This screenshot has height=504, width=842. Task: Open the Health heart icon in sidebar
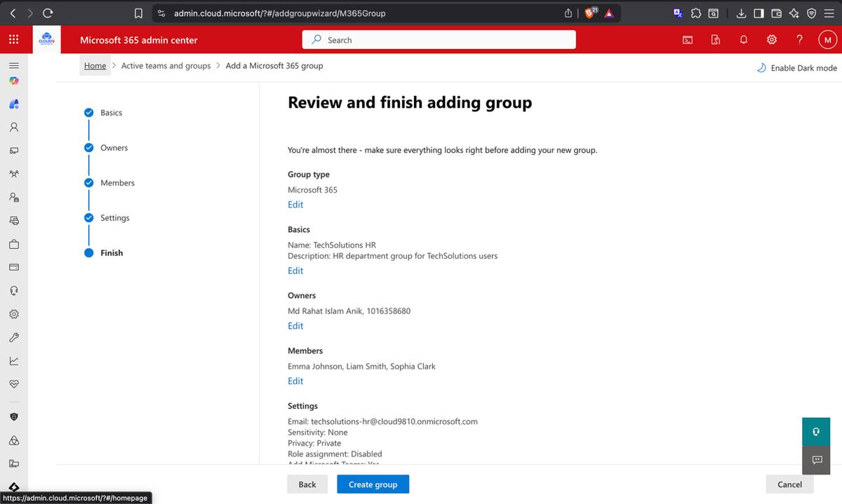[x=13, y=384]
